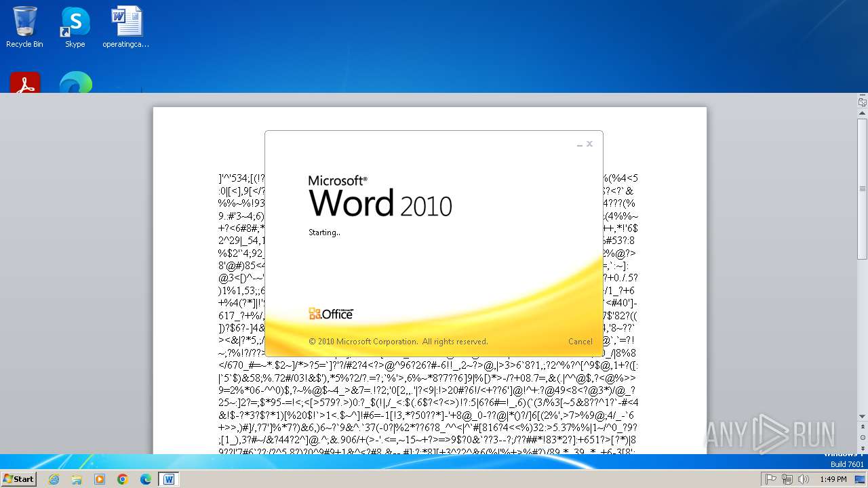Close the Word splash screen with X

click(590, 144)
